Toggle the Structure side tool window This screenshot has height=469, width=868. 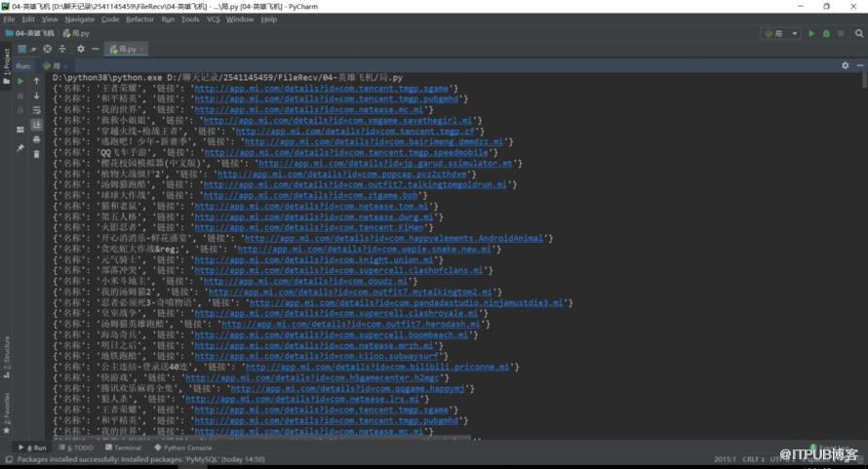point(7,357)
